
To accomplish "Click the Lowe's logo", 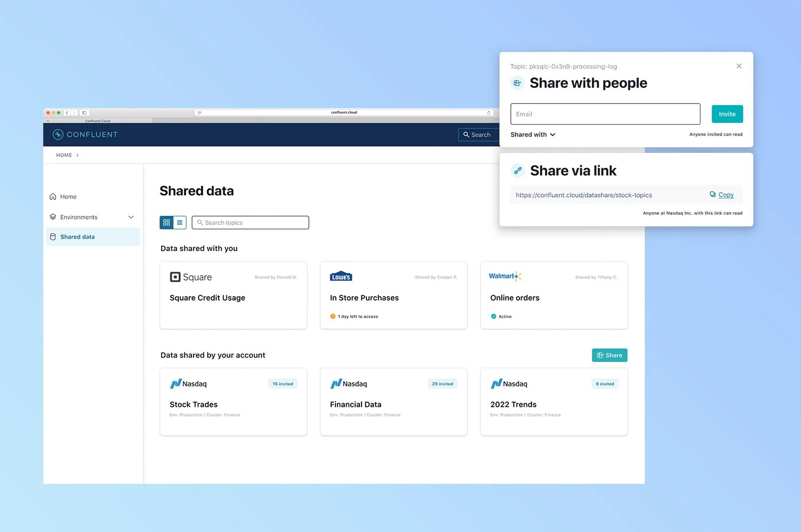I will tap(341, 276).
